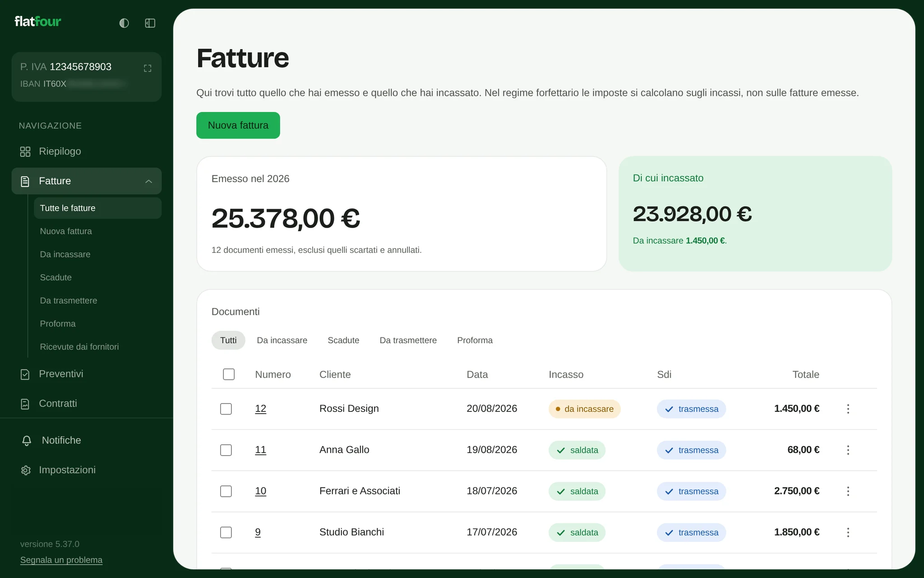924x578 pixels.
Task: Select the Ferrari e Associati row checkbox
Action: 226,491
